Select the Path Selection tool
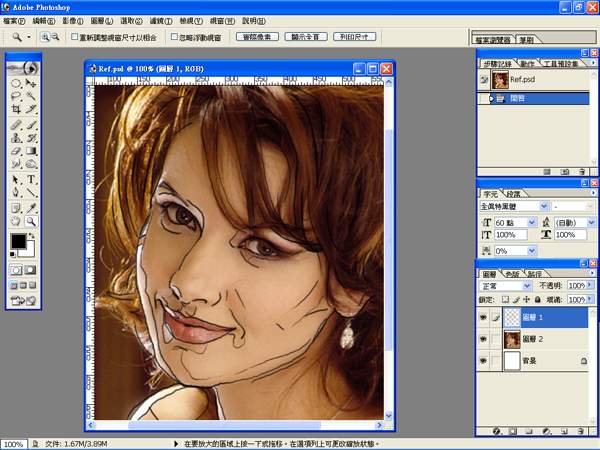The width and height of the screenshot is (600, 450). (16, 179)
